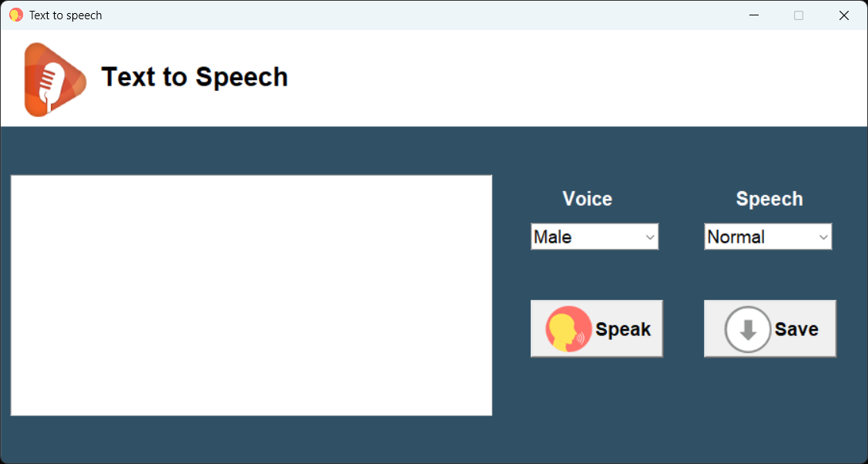Image resolution: width=868 pixels, height=464 pixels.
Task: Click the download arrow icon on Save
Action: 747,329
